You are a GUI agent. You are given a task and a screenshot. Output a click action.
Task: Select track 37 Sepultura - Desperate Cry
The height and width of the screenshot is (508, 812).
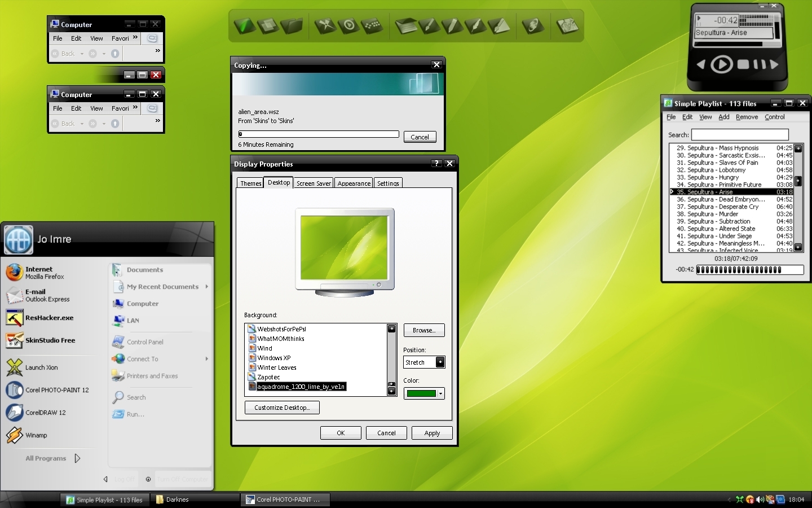point(732,207)
